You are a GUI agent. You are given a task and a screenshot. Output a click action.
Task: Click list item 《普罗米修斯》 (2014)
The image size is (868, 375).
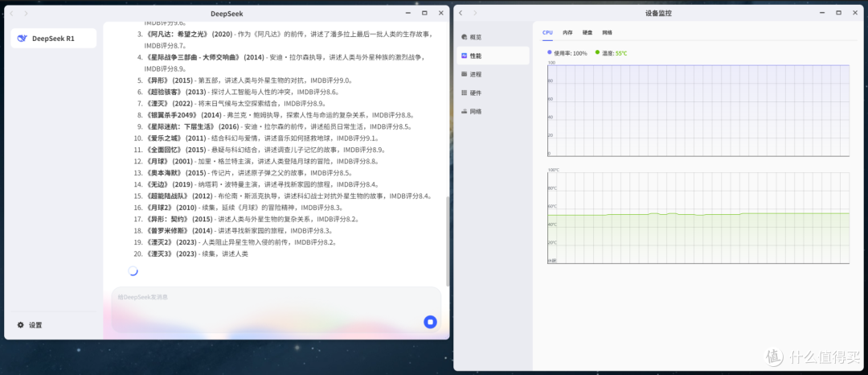click(232, 231)
